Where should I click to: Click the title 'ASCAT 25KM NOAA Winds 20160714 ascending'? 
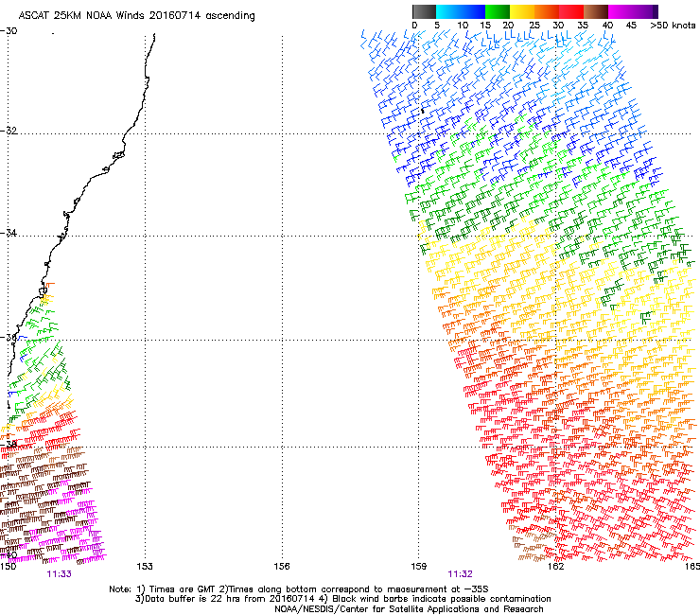(x=136, y=16)
